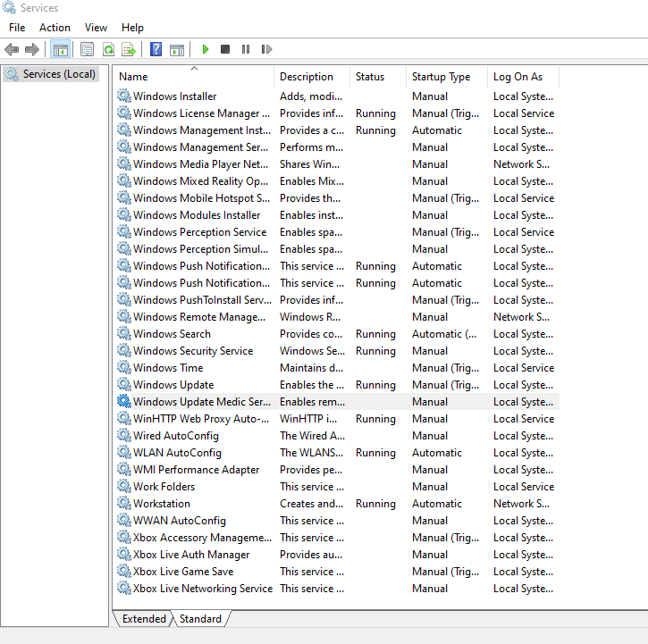Viewport: 648px width, 644px height.
Task: Select Xbox Live Auth Manager service
Action: [337, 554]
